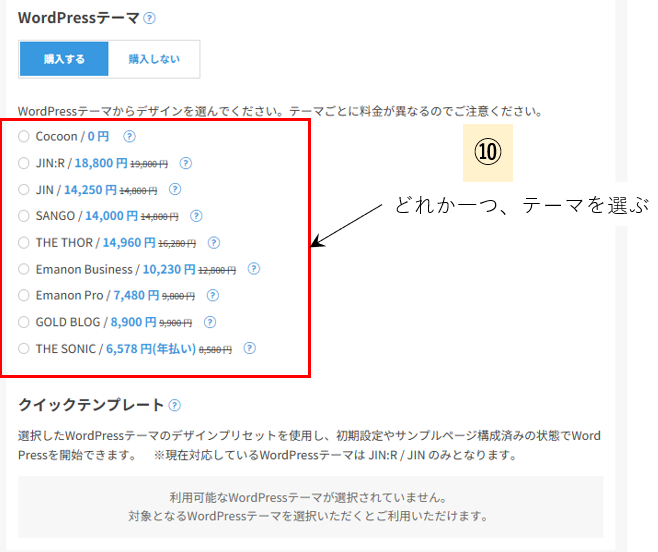Open help icon next to SANGO price
The width and height of the screenshot is (658, 552).
point(196,216)
